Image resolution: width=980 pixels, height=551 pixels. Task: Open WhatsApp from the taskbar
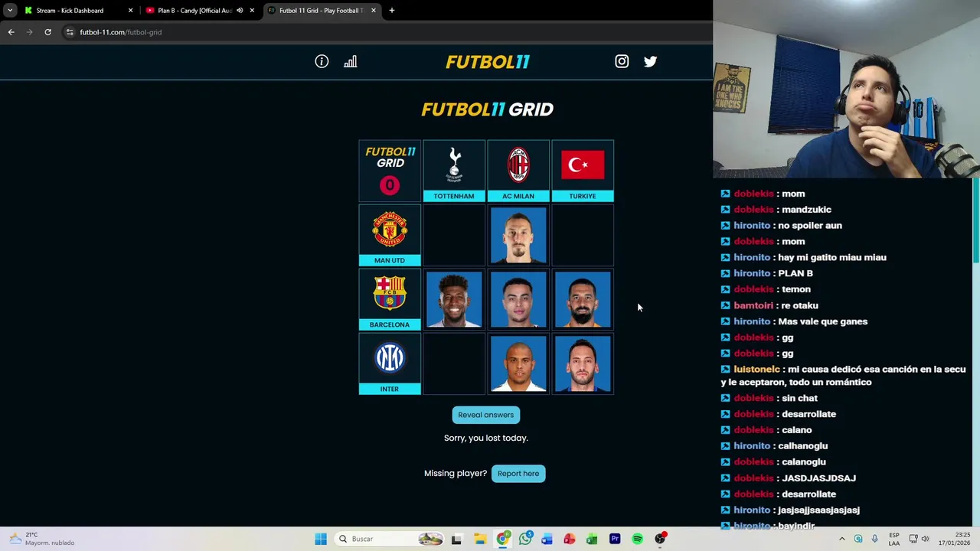click(x=524, y=539)
